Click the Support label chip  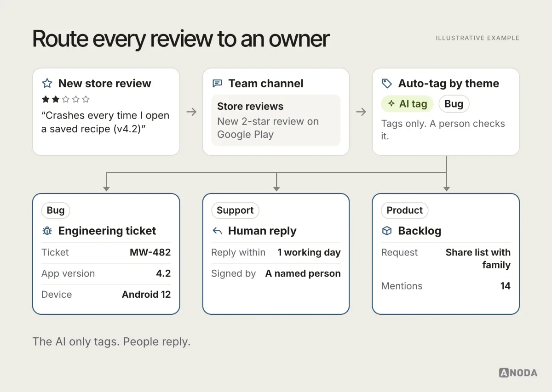pyautogui.click(x=235, y=210)
